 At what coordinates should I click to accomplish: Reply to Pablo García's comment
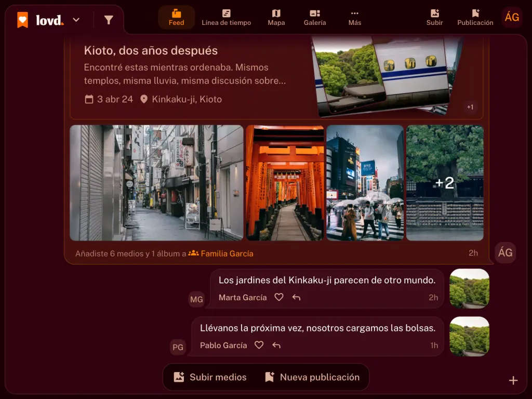coord(276,345)
